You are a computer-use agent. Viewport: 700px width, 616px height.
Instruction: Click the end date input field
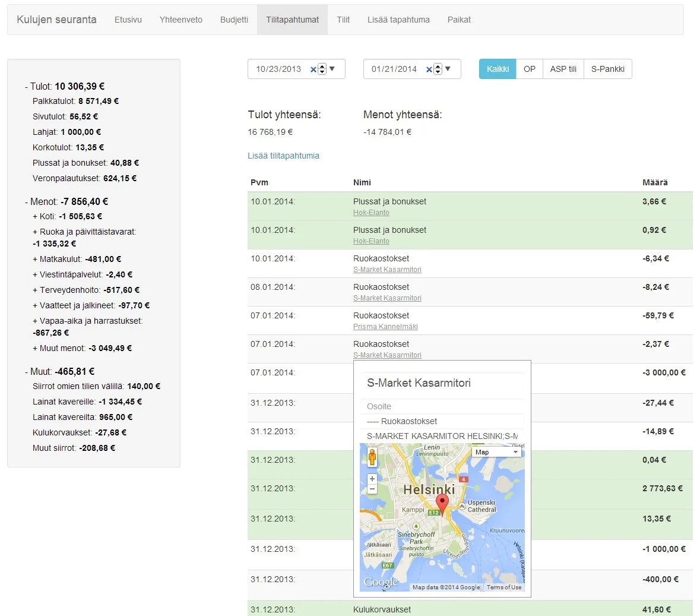(x=394, y=69)
